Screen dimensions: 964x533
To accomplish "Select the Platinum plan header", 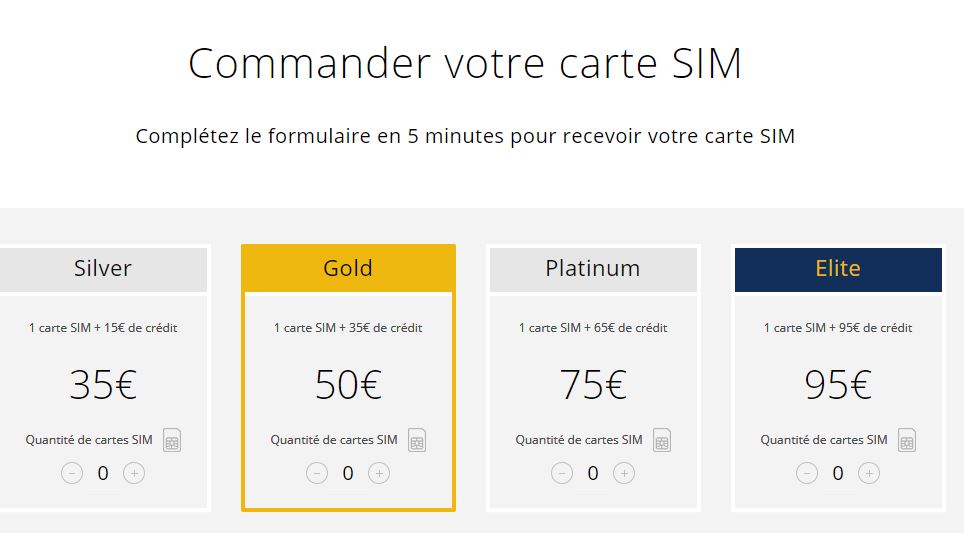I will point(593,269).
